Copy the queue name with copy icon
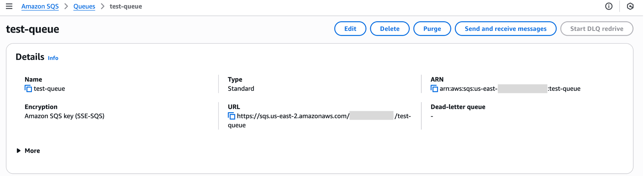The image size is (644, 176). tap(28, 89)
